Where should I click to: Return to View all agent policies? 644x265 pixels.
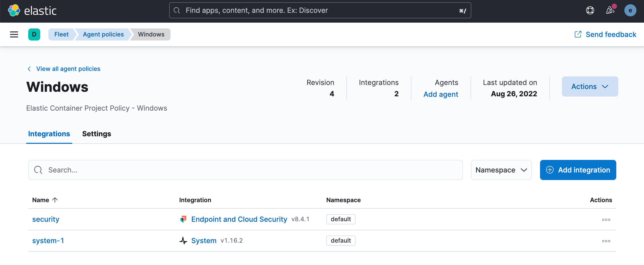(x=64, y=69)
